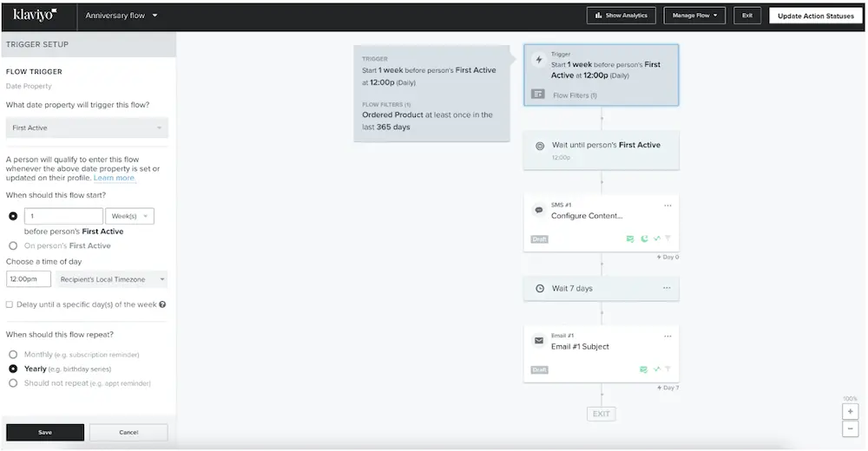
Task: Click the Email #1 envelope icon
Action: pos(538,341)
